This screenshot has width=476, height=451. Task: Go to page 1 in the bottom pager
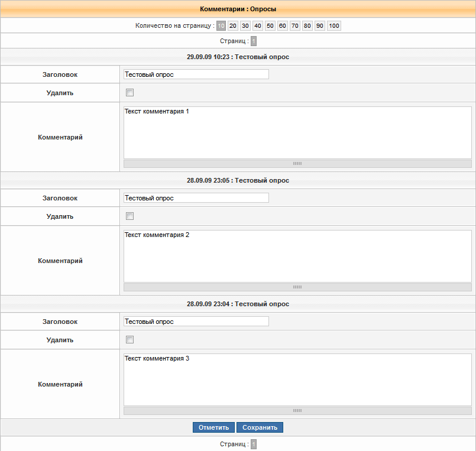(254, 444)
